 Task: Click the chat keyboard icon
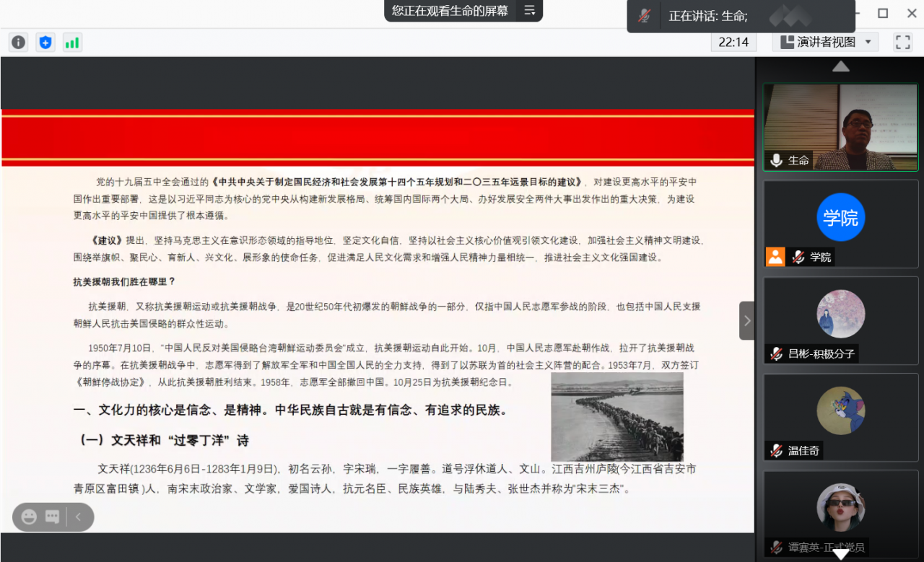click(51, 517)
